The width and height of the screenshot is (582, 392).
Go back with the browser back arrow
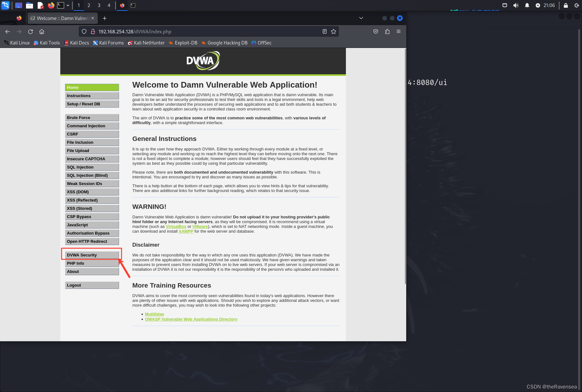[8, 31]
